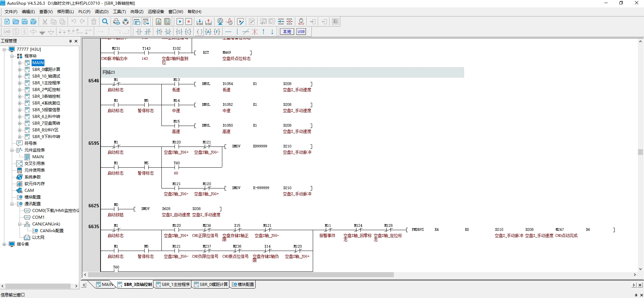Expand the 指令集 tree node
Image resolution: width=644 pixels, height=298 pixels.
tap(4, 244)
